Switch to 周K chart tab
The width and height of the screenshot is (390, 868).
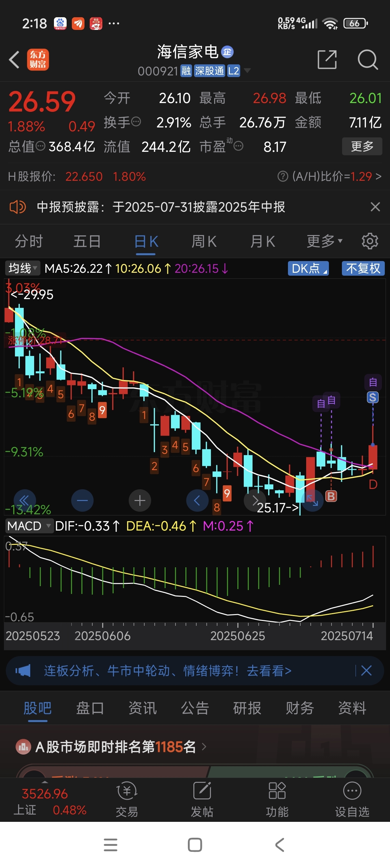tap(204, 241)
